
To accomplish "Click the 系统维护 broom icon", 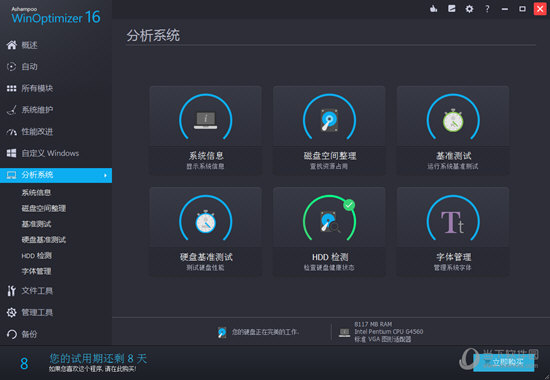I will click(12, 110).
